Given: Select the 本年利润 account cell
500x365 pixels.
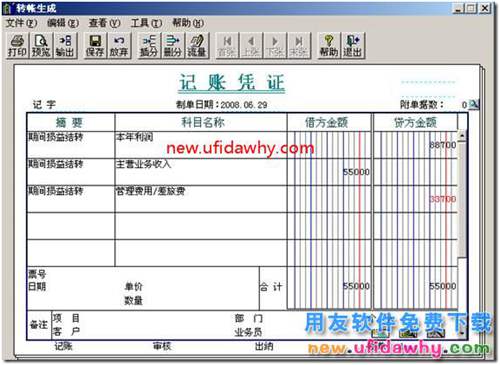Looking at the screenshot, I should (200, 145).
